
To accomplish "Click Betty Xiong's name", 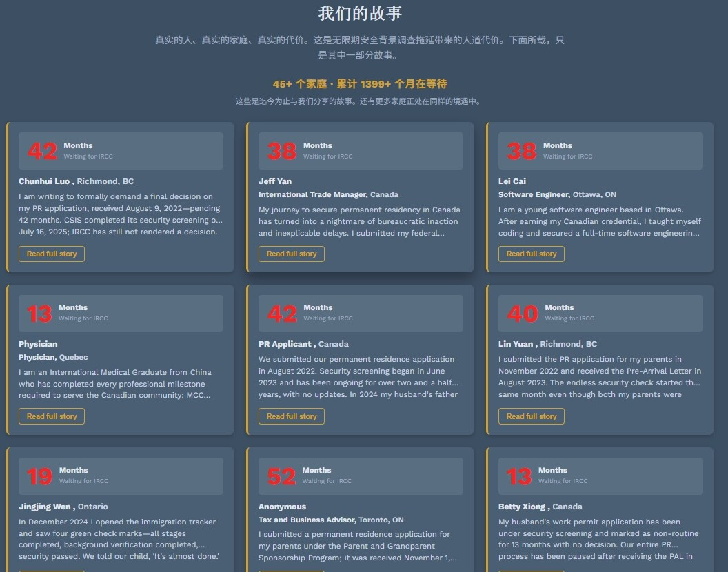I will [523, 507].
